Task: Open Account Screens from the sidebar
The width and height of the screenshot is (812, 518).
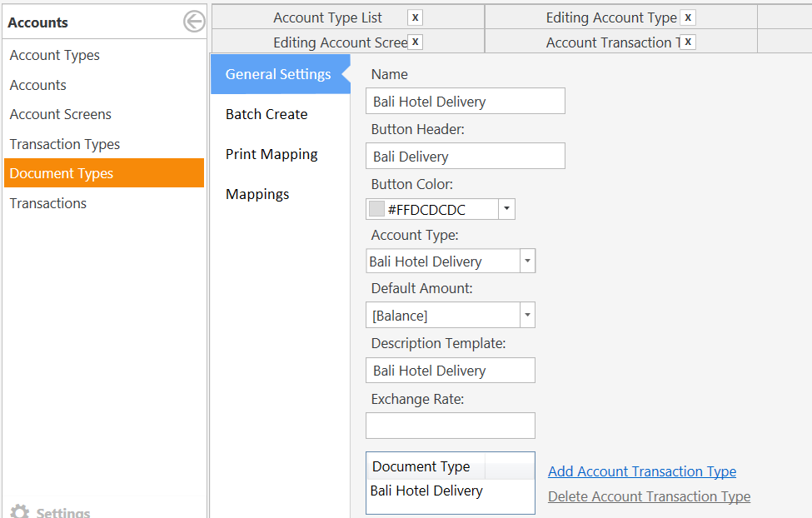Action: pyautogui.click(x=61, y=114)
